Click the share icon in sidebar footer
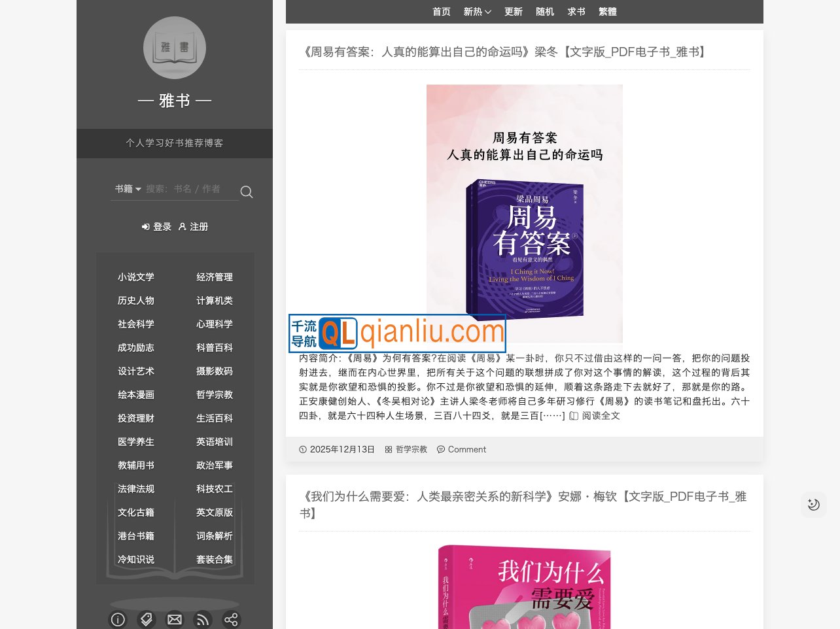The height and width of the screenshot is (629, 840). (231, 619)
